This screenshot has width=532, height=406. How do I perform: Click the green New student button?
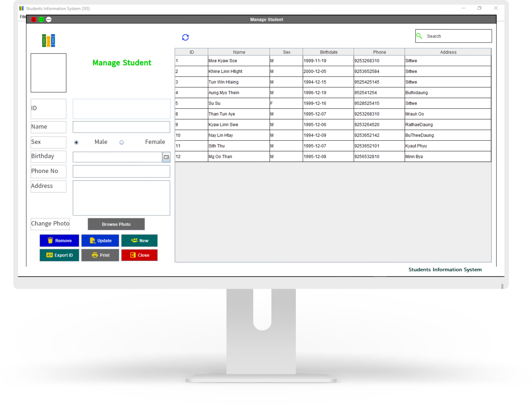coord(139,240)
